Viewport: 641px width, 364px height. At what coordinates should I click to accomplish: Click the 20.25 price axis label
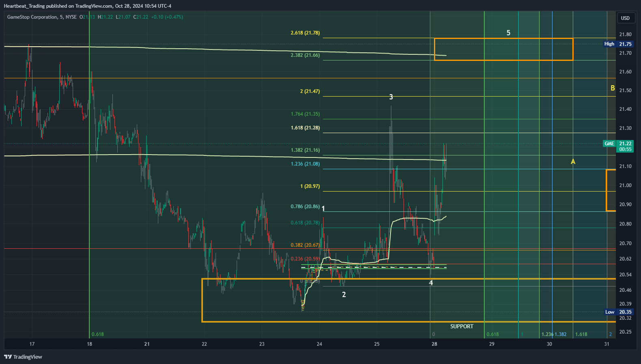[x=625, y=332]
